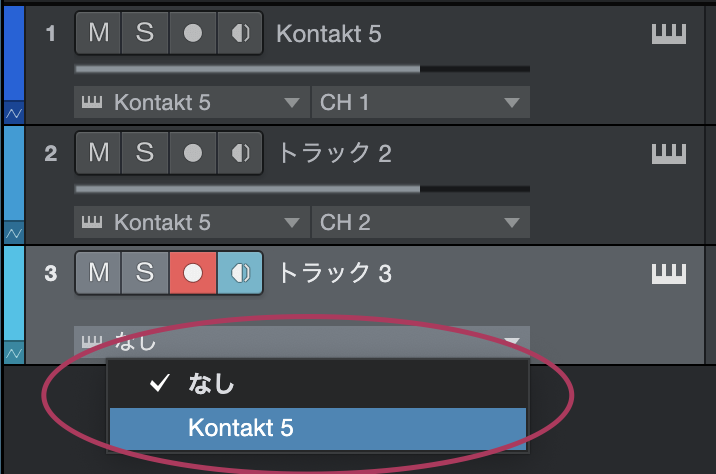Arm track 1 for recording
716x474 pixels.
click(192, 34)
